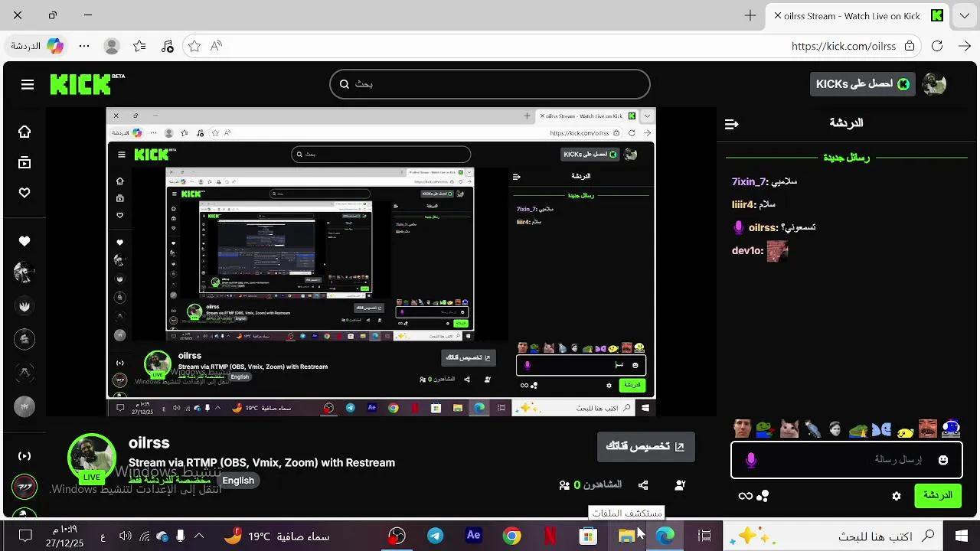This screenshot has width=980, height=551.
Task: Open browser profile avatar icon
Action: pyautogui.click(x=112, y=46)
